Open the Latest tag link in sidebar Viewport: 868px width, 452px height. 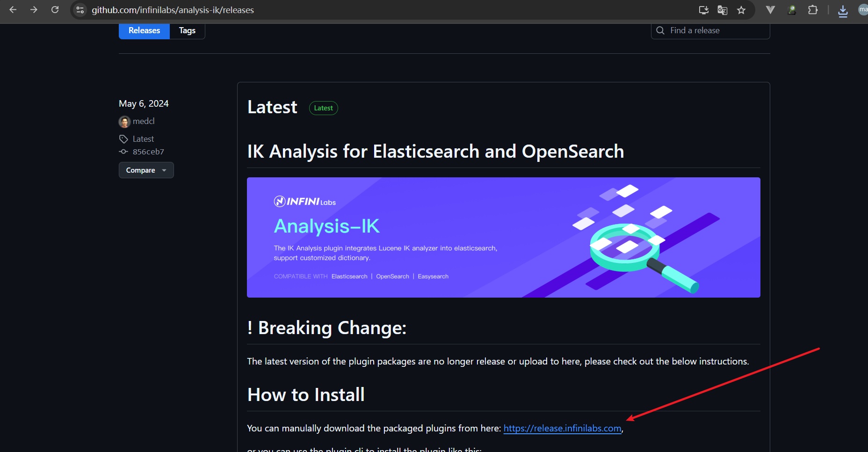pos(143,139)
